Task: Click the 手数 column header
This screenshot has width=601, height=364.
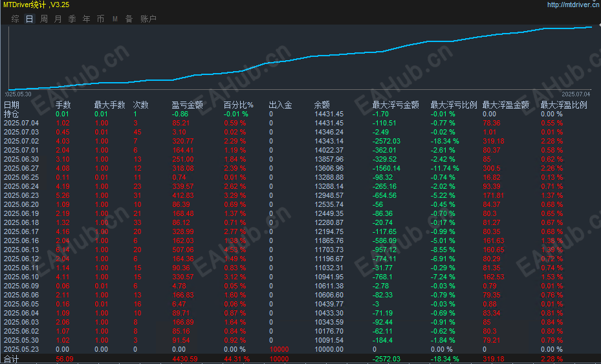Action: click(63, 105)
